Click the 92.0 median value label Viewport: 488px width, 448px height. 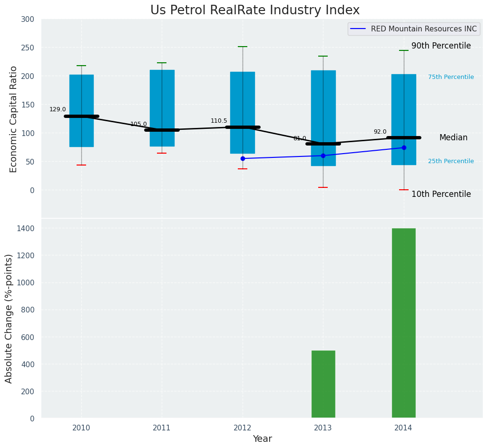click(380, 132)
